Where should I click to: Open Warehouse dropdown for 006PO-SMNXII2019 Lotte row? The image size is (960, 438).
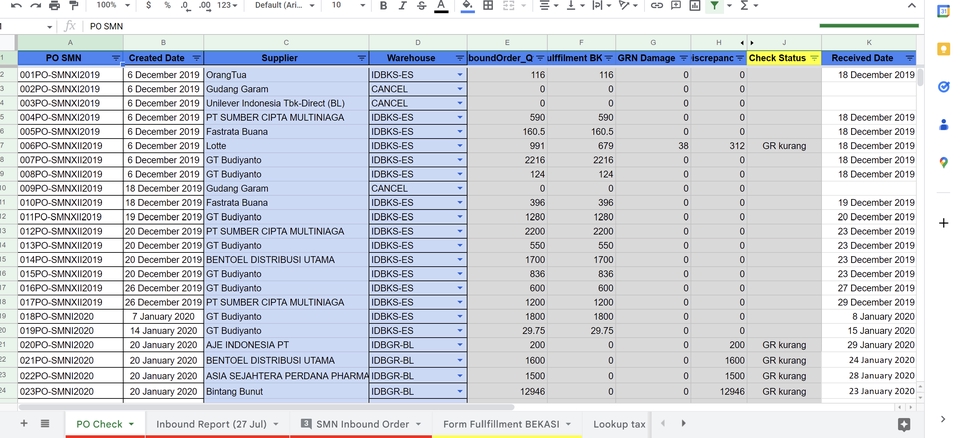460,146
